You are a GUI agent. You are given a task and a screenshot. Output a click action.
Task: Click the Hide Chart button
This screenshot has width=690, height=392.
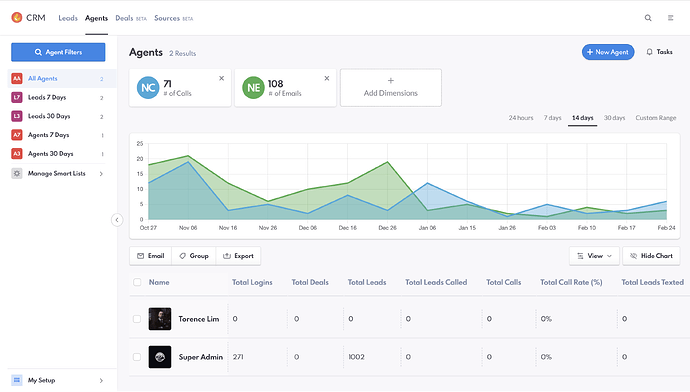(651, 256)
